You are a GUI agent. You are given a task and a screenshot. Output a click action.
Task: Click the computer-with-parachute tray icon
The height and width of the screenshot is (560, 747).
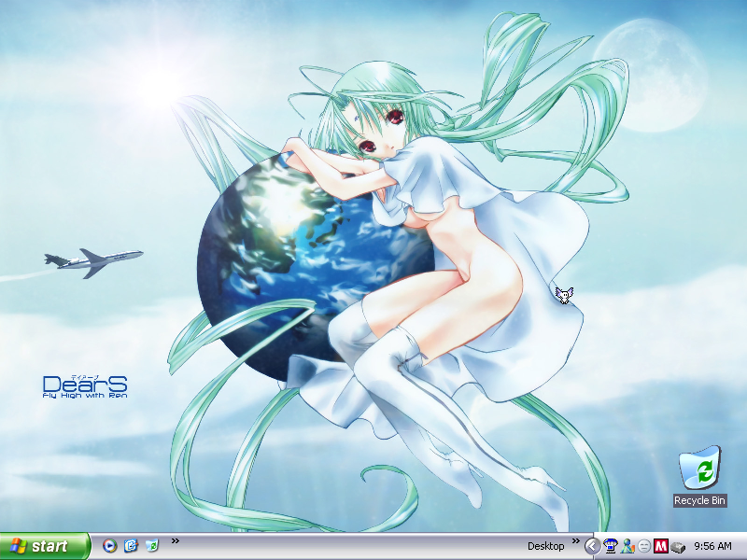(611, 546)
